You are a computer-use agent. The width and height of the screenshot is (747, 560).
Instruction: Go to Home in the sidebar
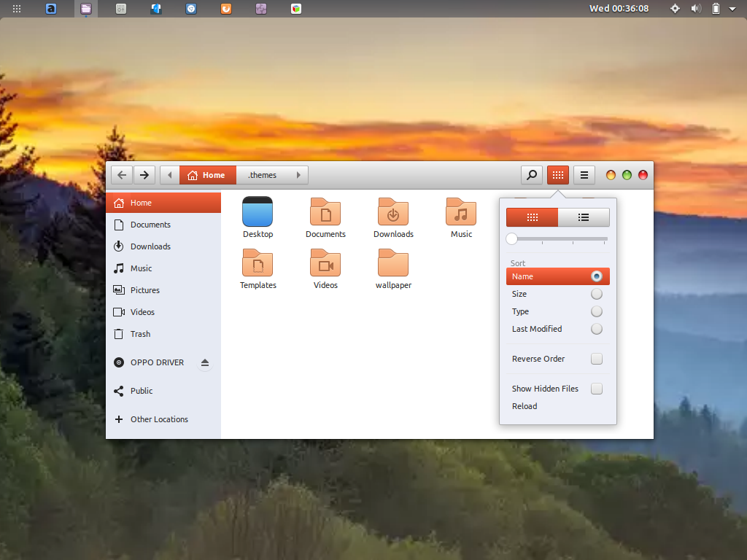[x=163, y=203]
